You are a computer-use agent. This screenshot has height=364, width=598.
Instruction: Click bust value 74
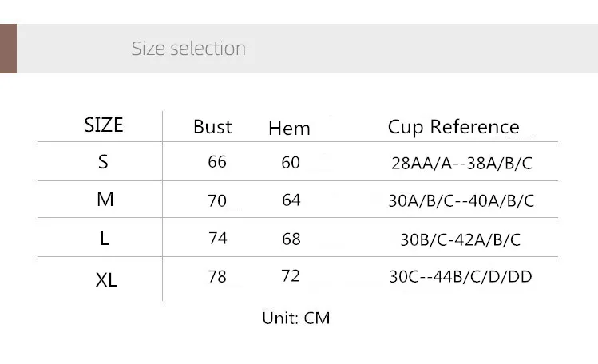coord(217,238)
